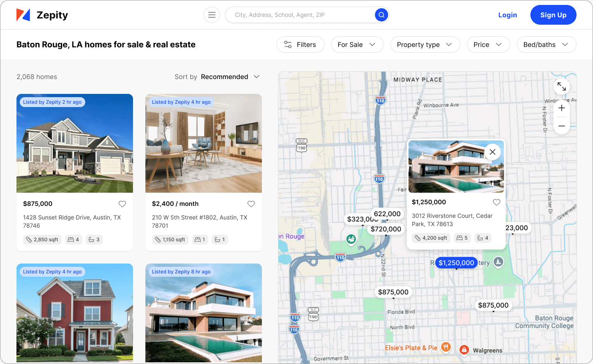Zoom out on the map with the minus control
Screen dimensions: 593x364
561,126
